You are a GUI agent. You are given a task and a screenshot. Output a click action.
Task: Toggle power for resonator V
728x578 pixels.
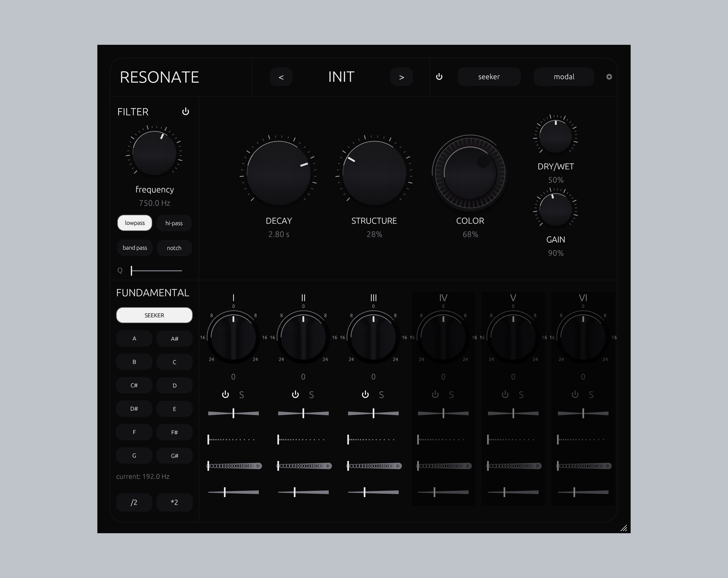pos(505,394)
